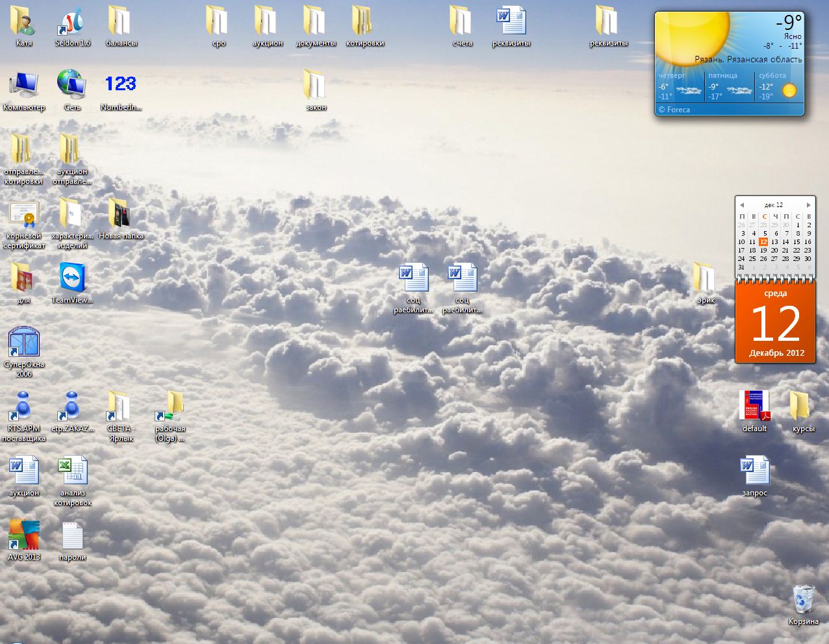Open the RTS.APM поставщика shortcut
829x644 pixels.
pos(24,406)
